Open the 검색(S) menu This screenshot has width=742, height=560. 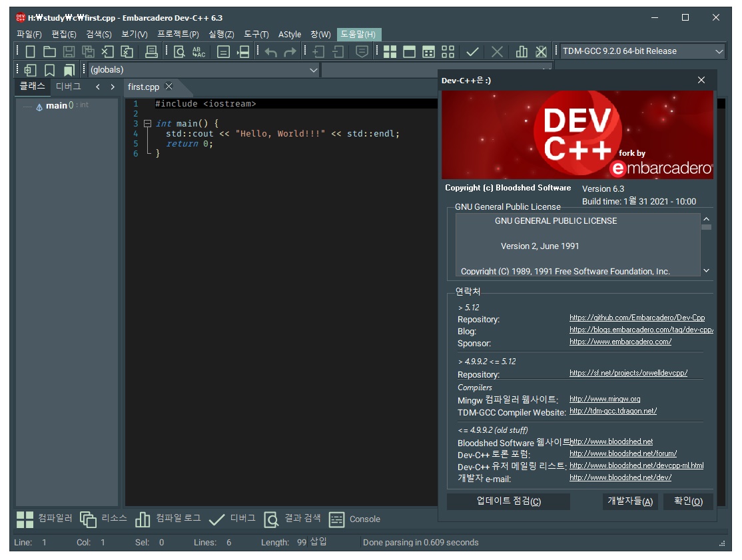click(x=99, y=35)
